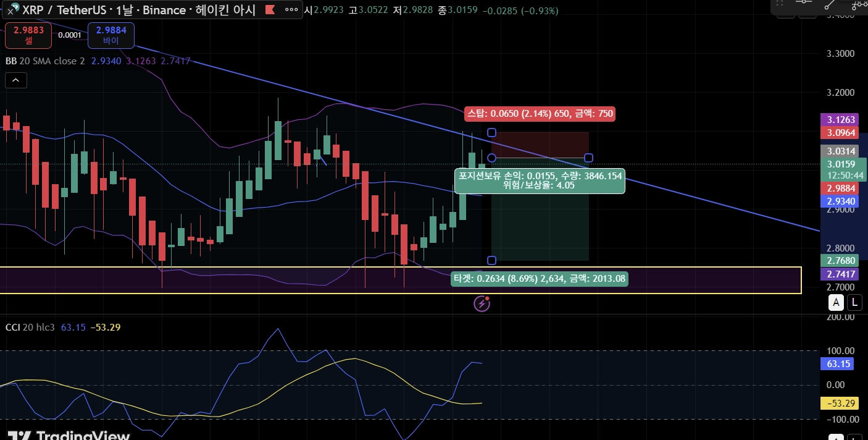Click the 2.9923 open price value in the header
Image resolution: width=868 pixels, height=440 pixels.
point(330,11)
